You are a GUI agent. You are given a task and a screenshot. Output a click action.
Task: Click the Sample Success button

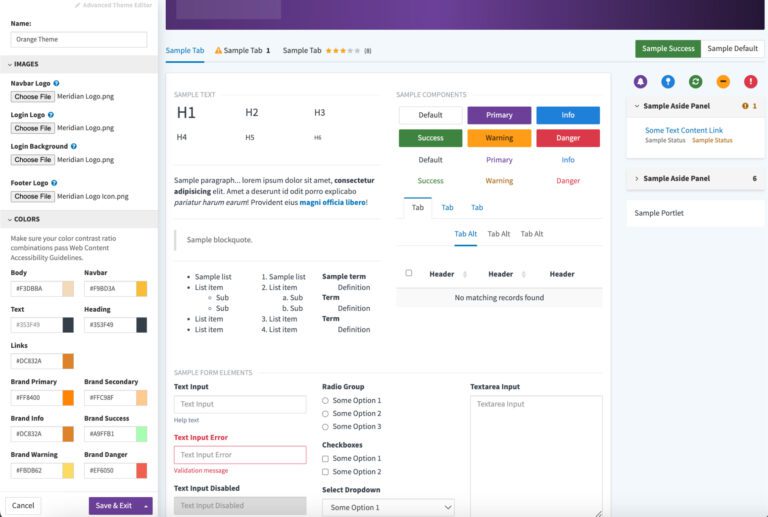click(668, 48)
